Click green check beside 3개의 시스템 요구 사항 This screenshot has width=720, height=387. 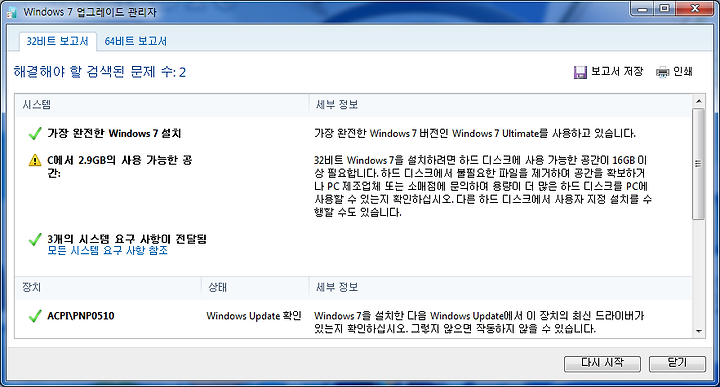click(x=35, y=240)
